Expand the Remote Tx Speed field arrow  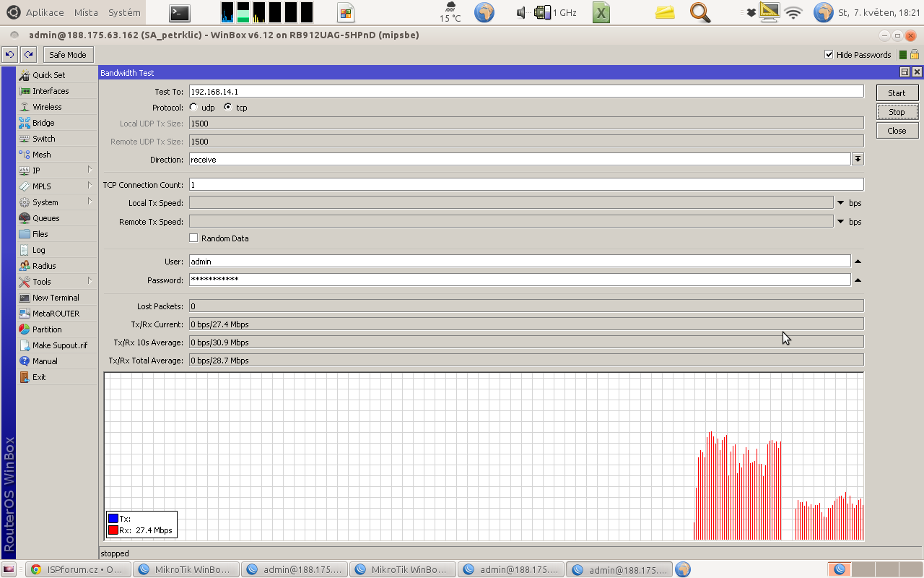click(840, 222)
